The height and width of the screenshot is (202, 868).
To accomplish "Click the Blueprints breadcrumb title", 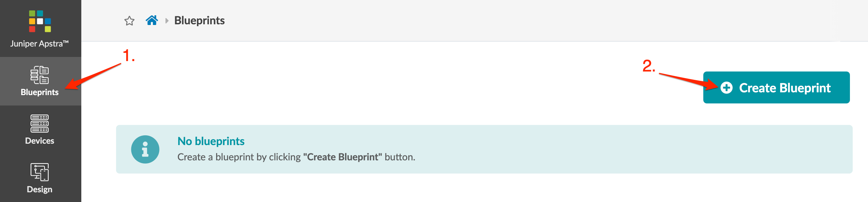I will point(199,20).
